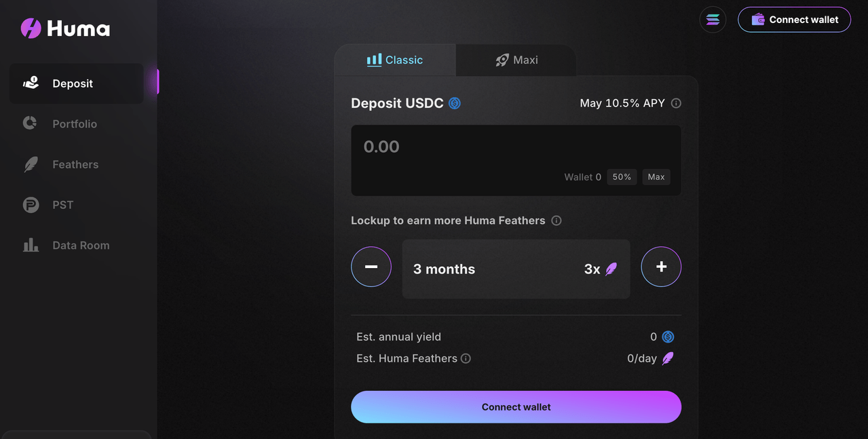
Task: Click the Huma logo icon
Action: (x=31, y=28)
